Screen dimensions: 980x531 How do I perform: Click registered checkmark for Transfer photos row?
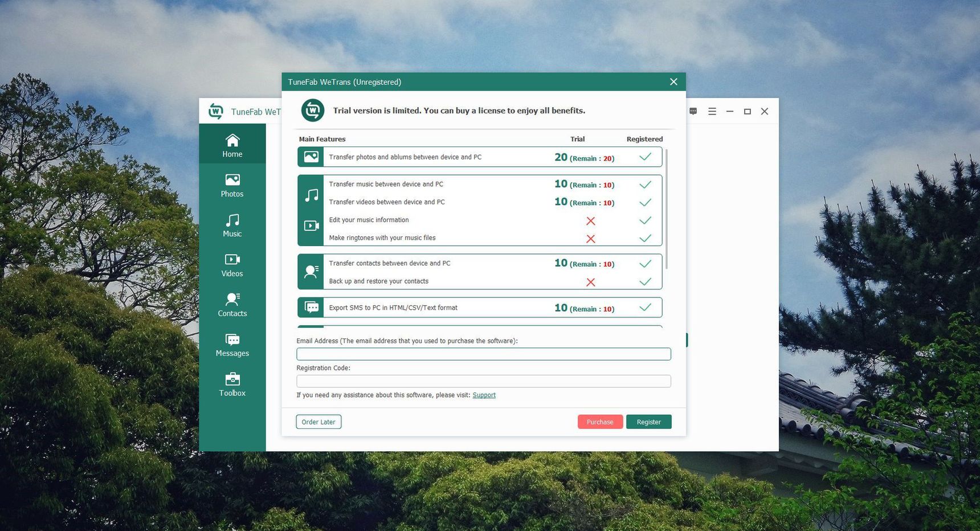pos(645,157)
